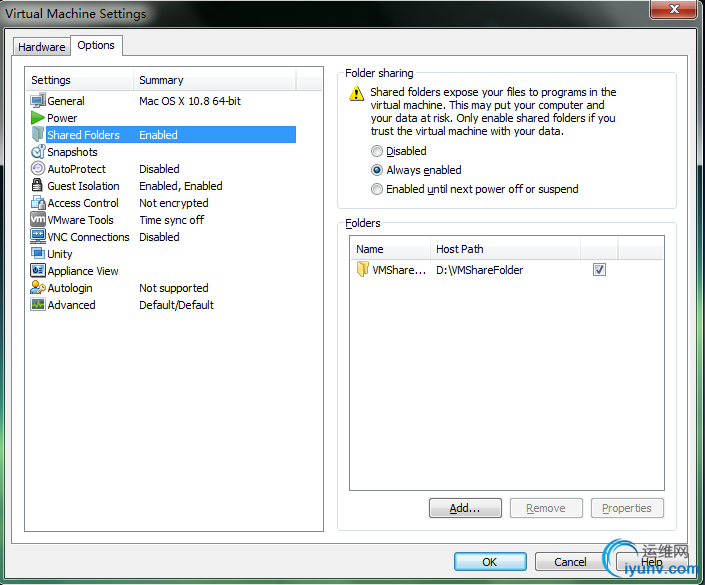
Task: Switch to the Hardware tab
Action: [x=41, y=47]
